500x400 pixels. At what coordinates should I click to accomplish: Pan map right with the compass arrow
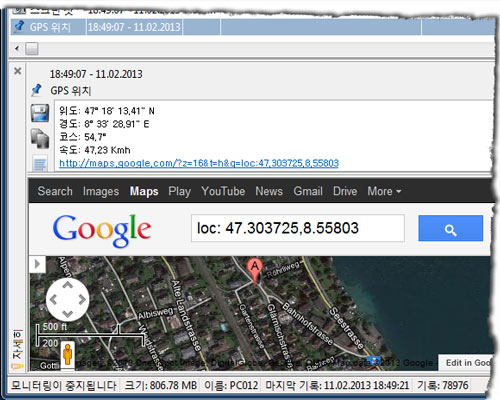[x=82, y=300]
